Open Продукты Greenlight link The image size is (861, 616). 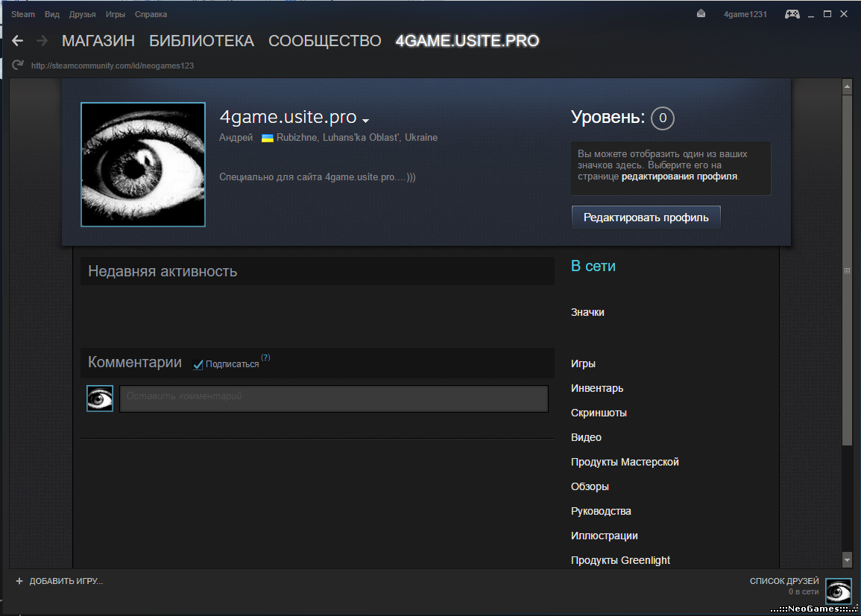pyautogui.click(x=620, y=560)
